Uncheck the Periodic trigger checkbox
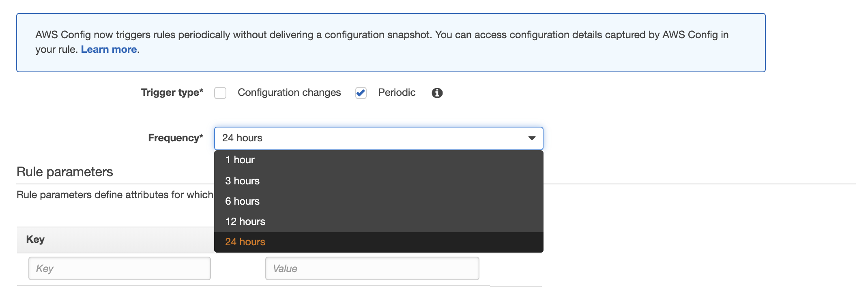 point(361,93)
